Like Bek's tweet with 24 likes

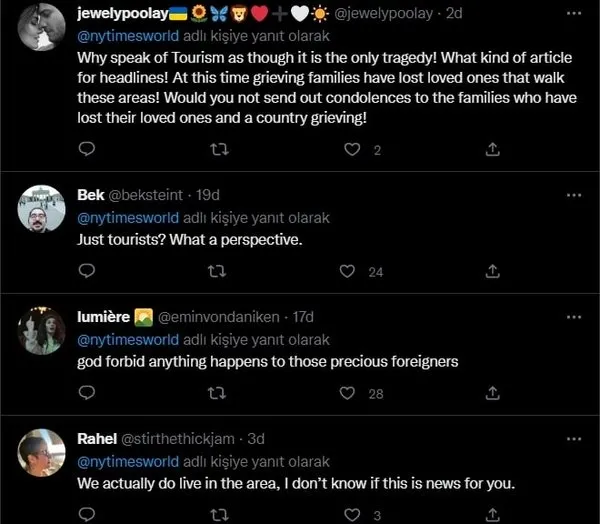347,271
